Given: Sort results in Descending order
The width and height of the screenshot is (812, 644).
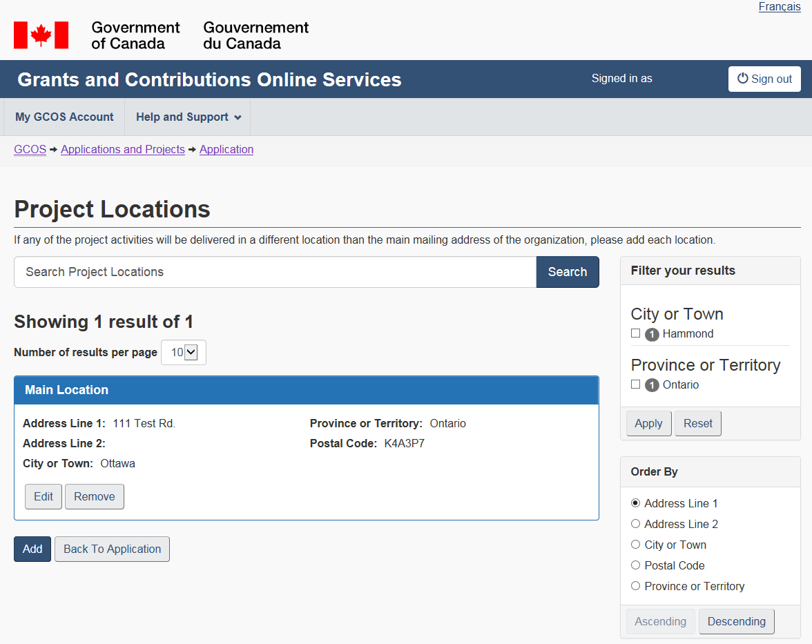Looking at the screenshot, I should pyautogui.click(x=736, y=621).
